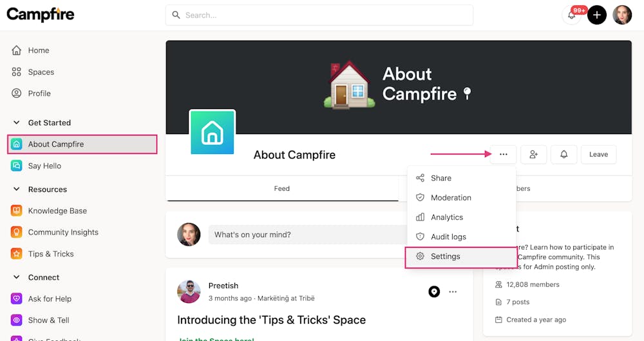The height and width of the screenshot is (341, 644).
Task: Click the black plus create button
Action: click(x=597, y=15)
